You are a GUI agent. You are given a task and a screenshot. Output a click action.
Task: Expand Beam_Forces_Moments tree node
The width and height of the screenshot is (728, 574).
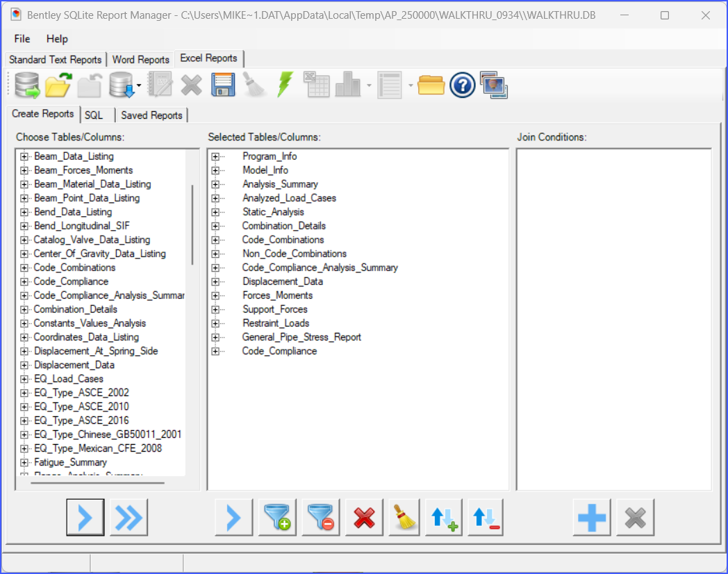24,170
